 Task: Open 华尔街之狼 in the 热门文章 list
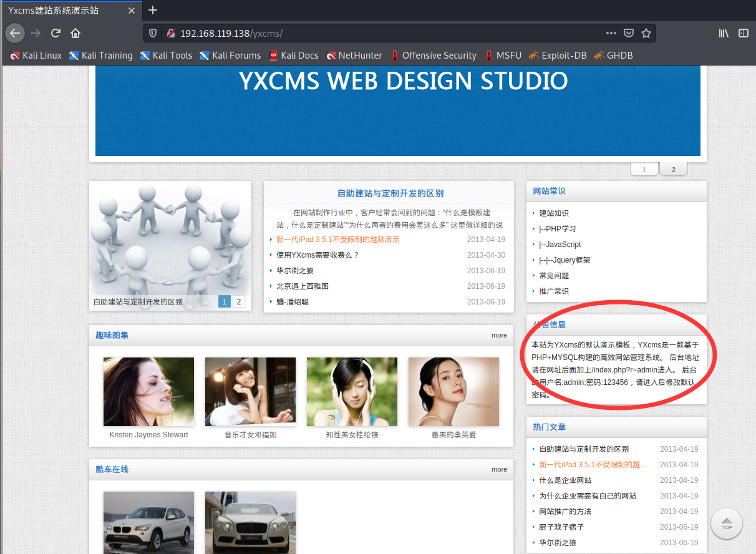pyautogui.click(x=558, y=543)
